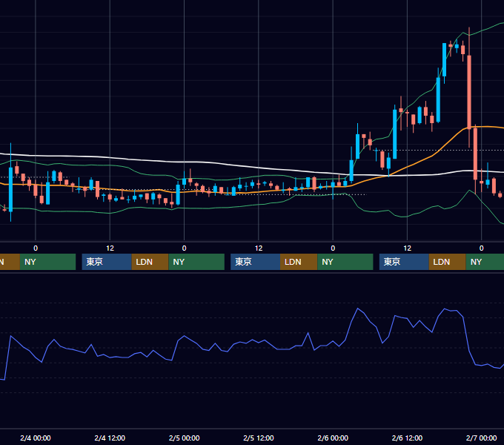This screenshot has width=504, height=445.
Task: Select the NY session block spanning 2/5 00:00
Action: pos(196,262)
